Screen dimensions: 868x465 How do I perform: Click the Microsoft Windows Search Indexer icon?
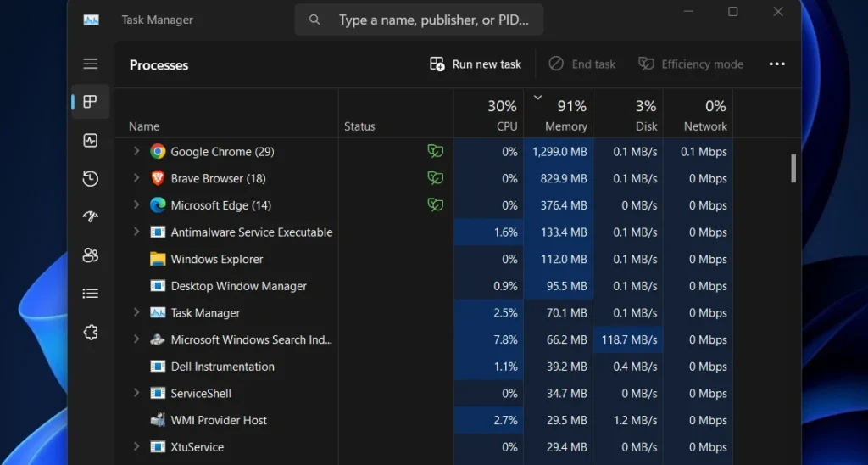pyautogui.click(x=158, y=339)
